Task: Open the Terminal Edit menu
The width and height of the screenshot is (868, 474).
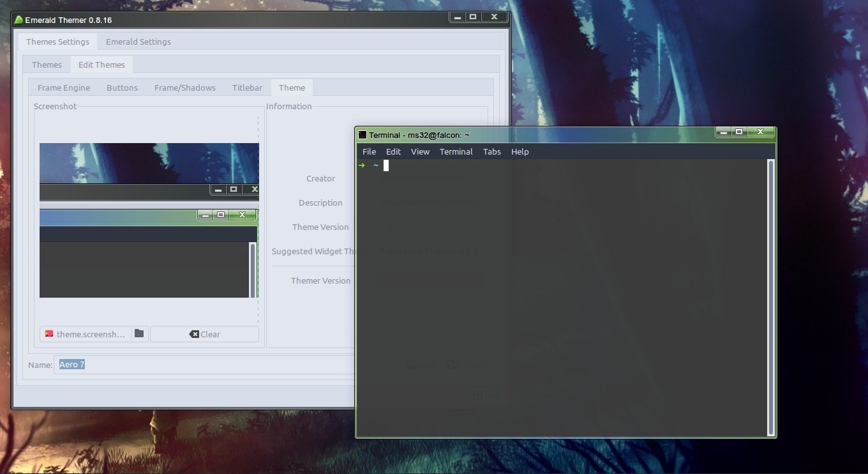Action: coord(393,151)
